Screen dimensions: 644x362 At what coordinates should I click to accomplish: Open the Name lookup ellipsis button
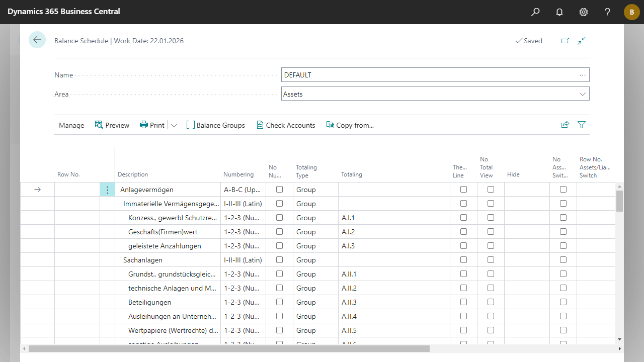[583, 75]
